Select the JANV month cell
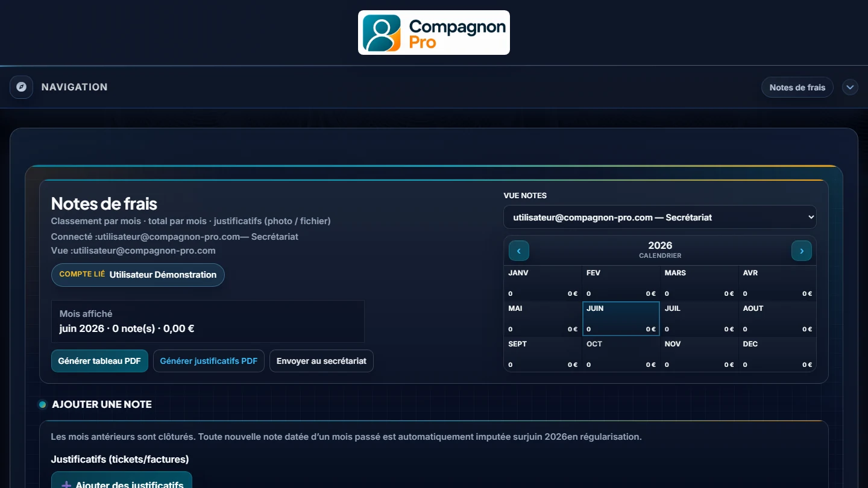The width and height of the screenshot is (868, 488). pos(543,283)
